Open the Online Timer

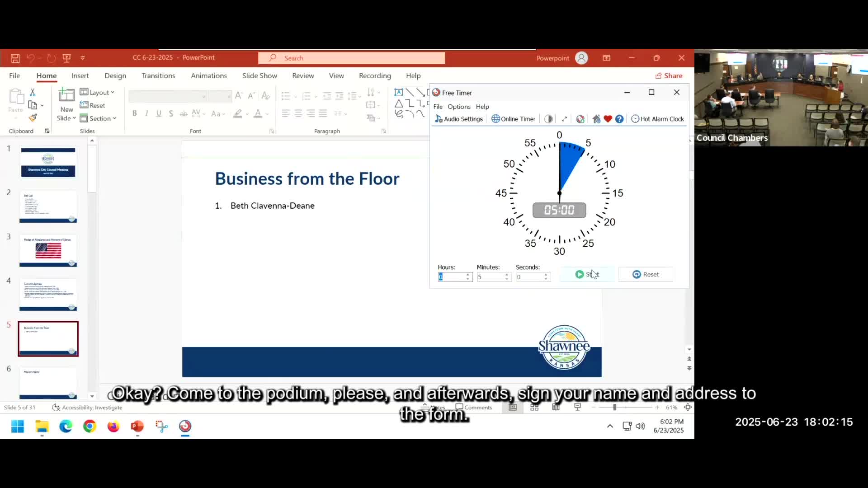tap(513, 119)
